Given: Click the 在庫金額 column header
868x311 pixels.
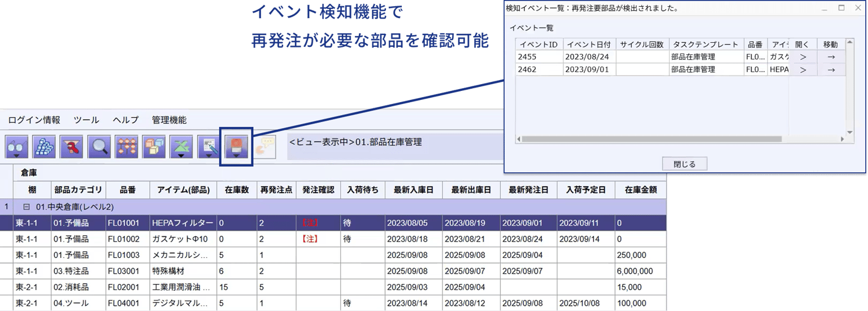Looking at the screenshot, I should [640, 190].
